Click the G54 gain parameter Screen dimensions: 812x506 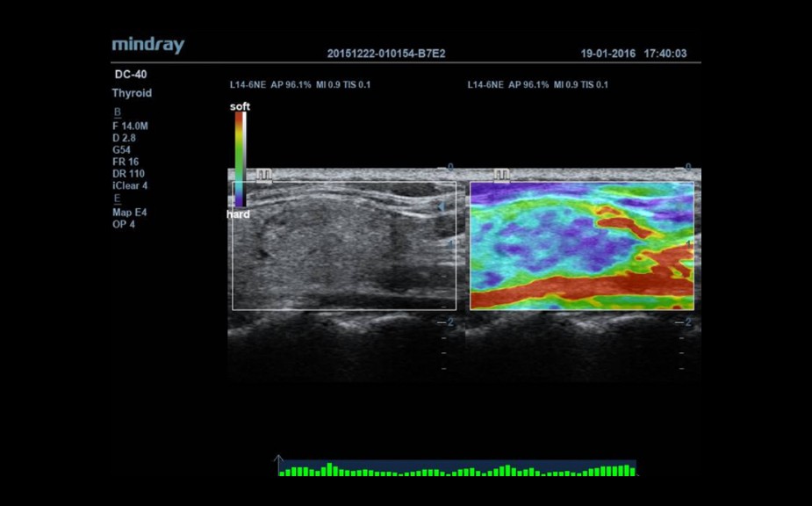pyautogui.click(x=121, y=150)
